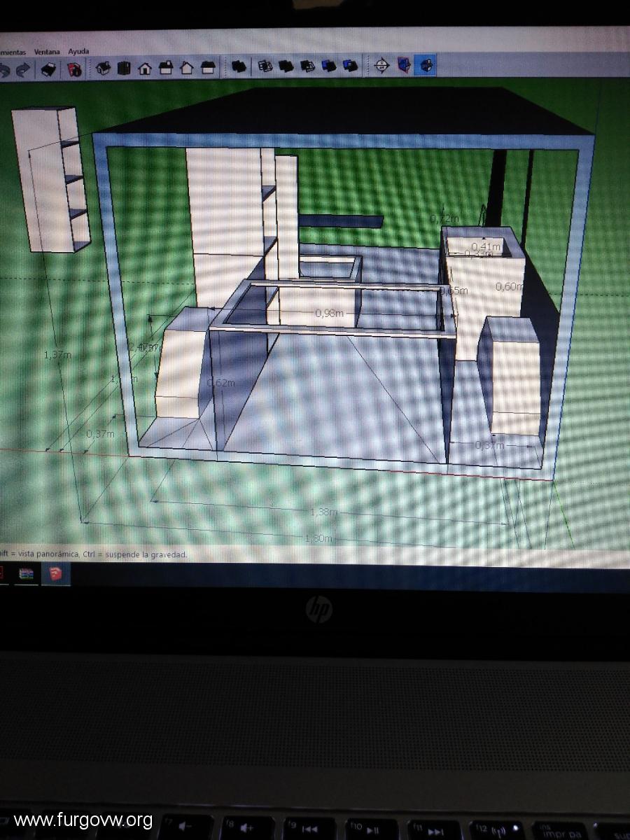
Task: Enable the X-ray face style
Action: click(x=239, y=66)
